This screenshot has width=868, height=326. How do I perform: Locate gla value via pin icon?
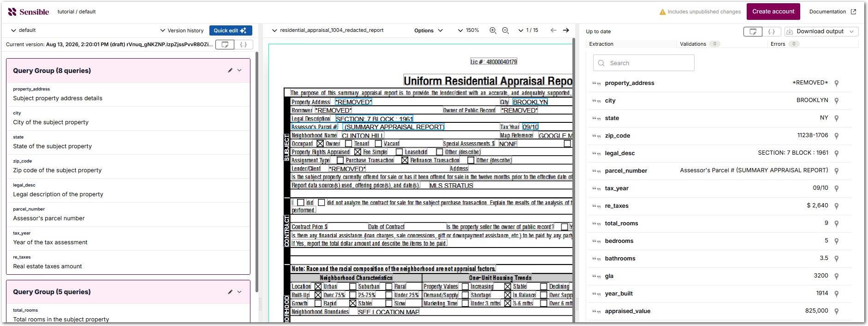point(837,276)
